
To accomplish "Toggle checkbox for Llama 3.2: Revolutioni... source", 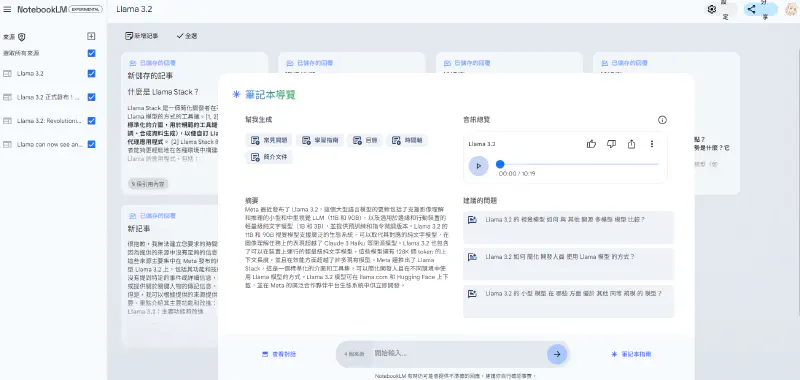I will pyautogui.click(x=91, y=121).
